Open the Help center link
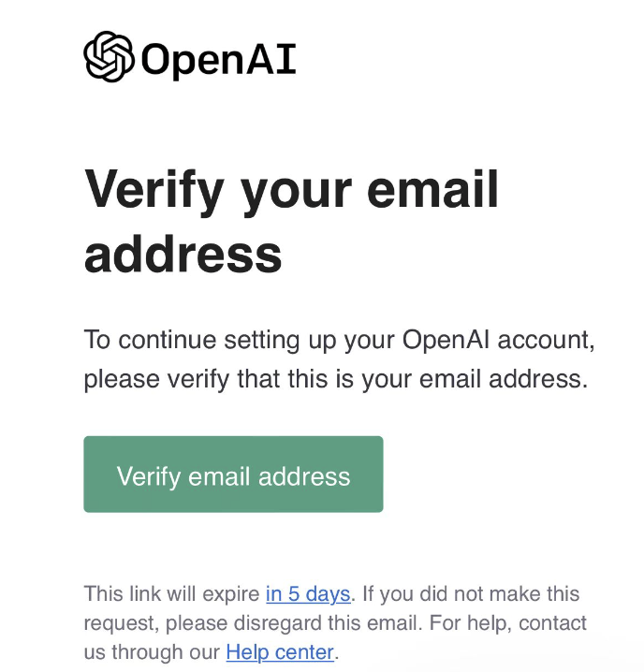Viewport: 644px width, 672px height. (280, 652)
